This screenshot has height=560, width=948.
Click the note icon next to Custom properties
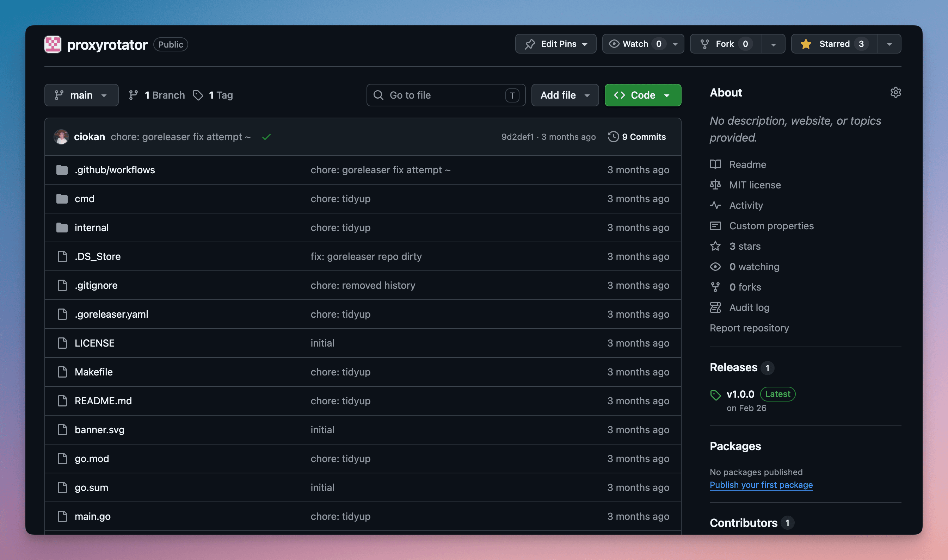tap(715, 226)
